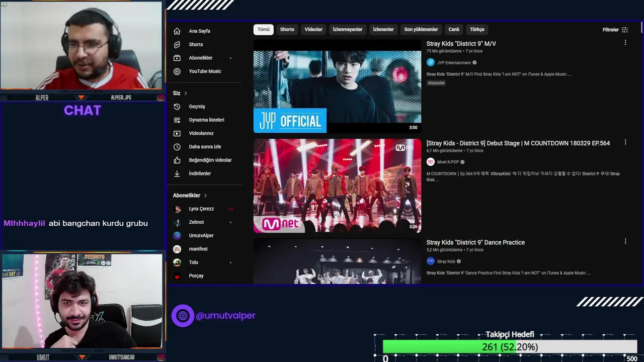Select the Canlı filter chip

[x=454, y=30]
